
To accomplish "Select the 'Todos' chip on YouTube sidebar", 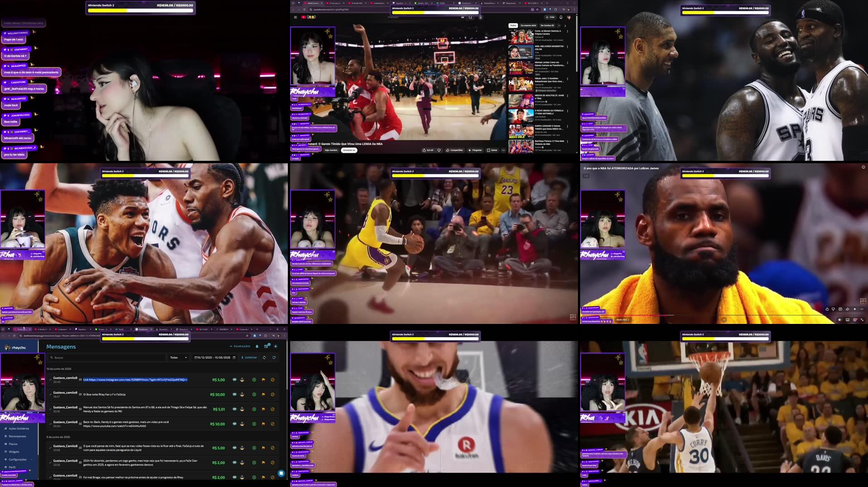I will tap(513, 25).
